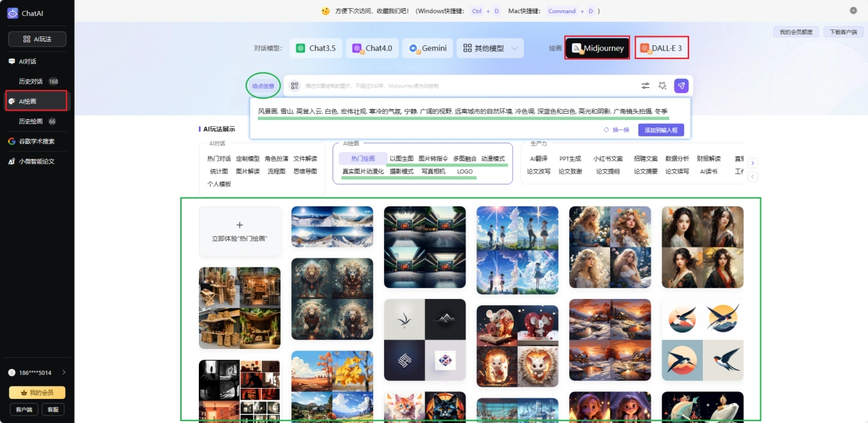Click the 客服 support button

[x=52, y=409]
